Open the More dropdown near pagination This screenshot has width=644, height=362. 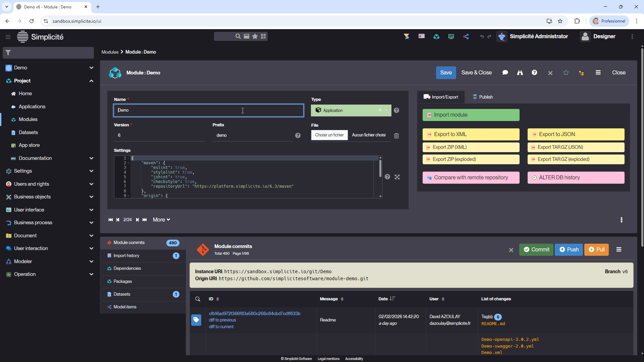[x=161, y=220]
